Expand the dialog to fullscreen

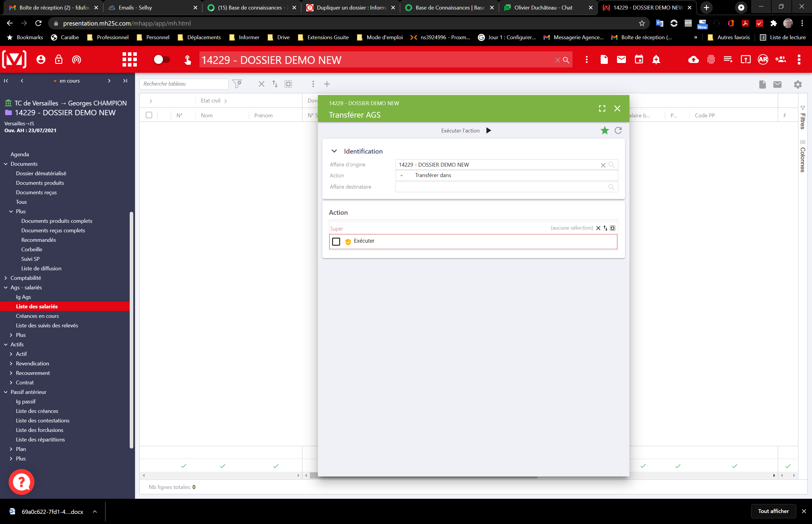pyautogui.click(x=602, y=108)
